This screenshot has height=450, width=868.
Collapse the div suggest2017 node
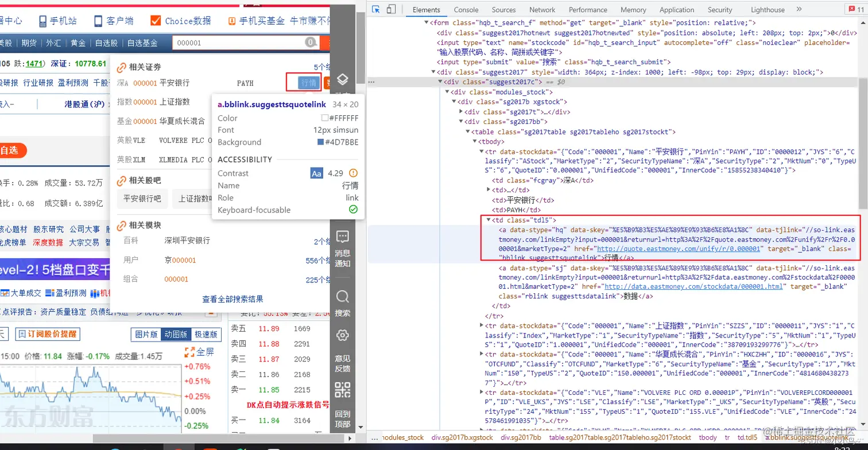[433, 72]
